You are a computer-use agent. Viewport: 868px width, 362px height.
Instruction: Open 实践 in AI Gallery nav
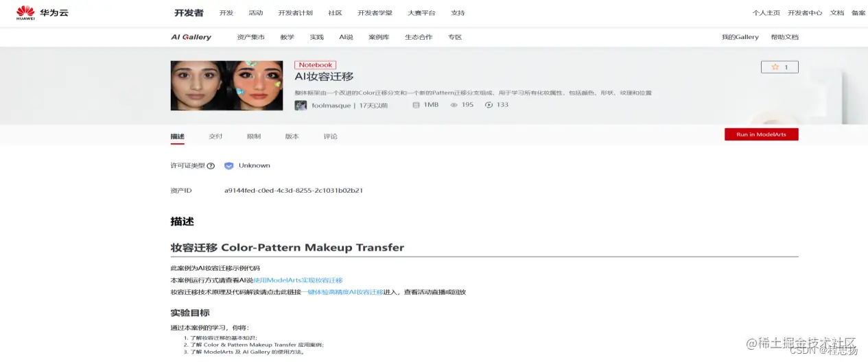[x=316, y=37]
